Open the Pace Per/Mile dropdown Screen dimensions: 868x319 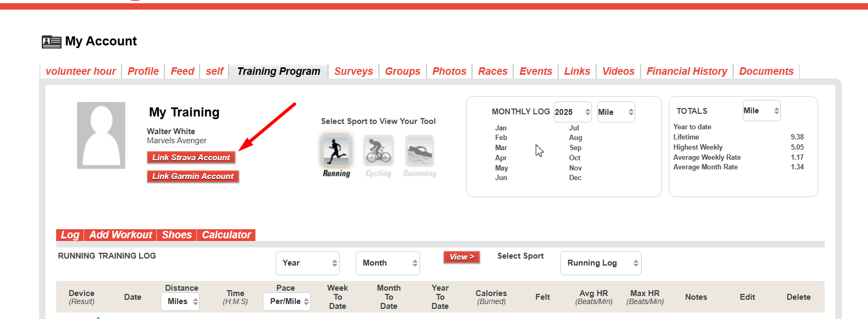[287, 301]
